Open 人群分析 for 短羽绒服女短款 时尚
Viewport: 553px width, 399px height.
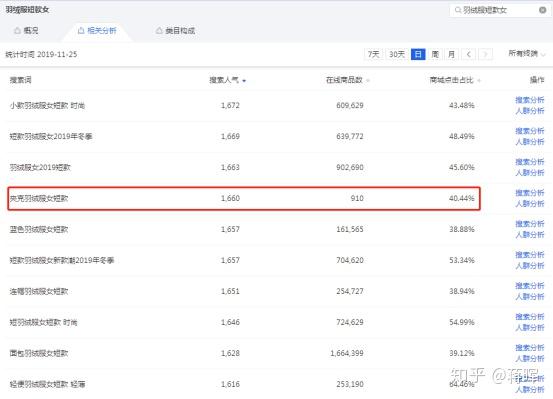529,328
